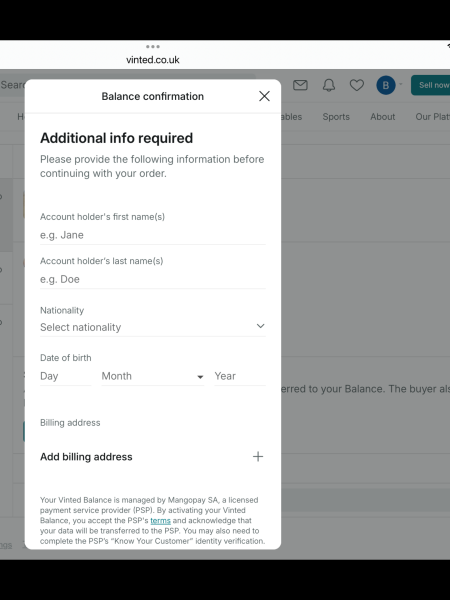This screenshot has width=450, height=600.
Task: Focus the account holder's first name field
Action: [153, 235]
